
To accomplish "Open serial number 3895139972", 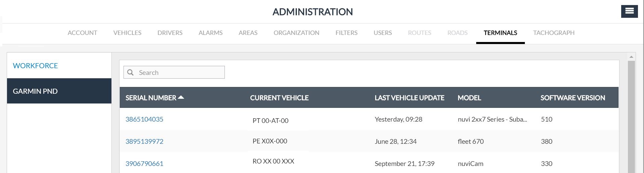I will (x=144, y=141).
